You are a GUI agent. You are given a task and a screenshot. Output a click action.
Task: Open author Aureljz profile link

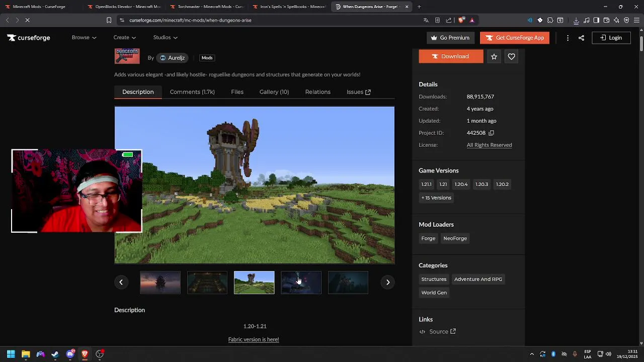tap(172, 58)
